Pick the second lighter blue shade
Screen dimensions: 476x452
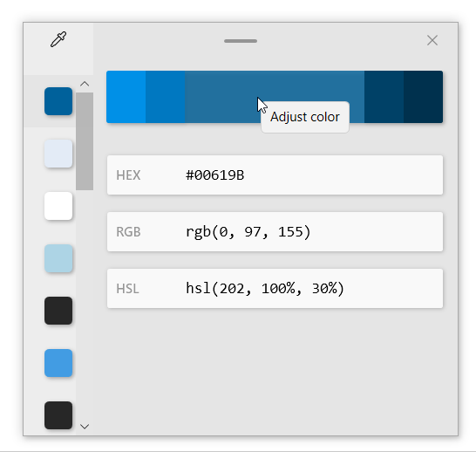pos(166,97)
